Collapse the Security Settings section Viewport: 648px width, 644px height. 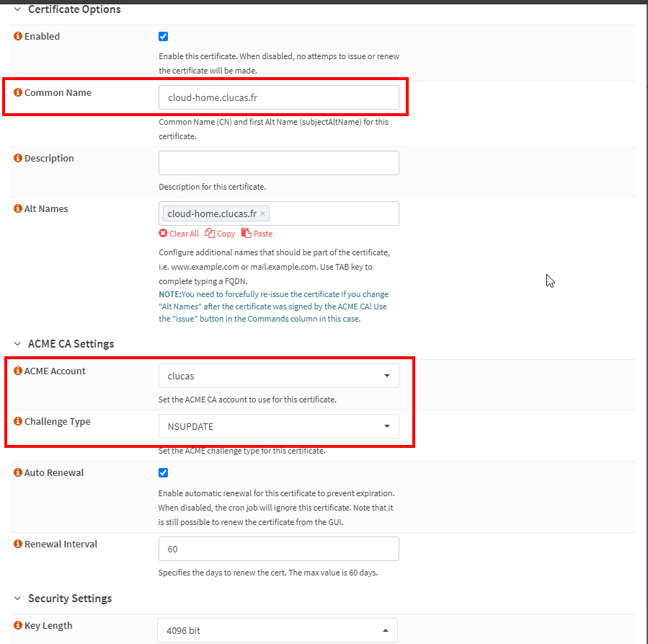(x=17, y=599)
